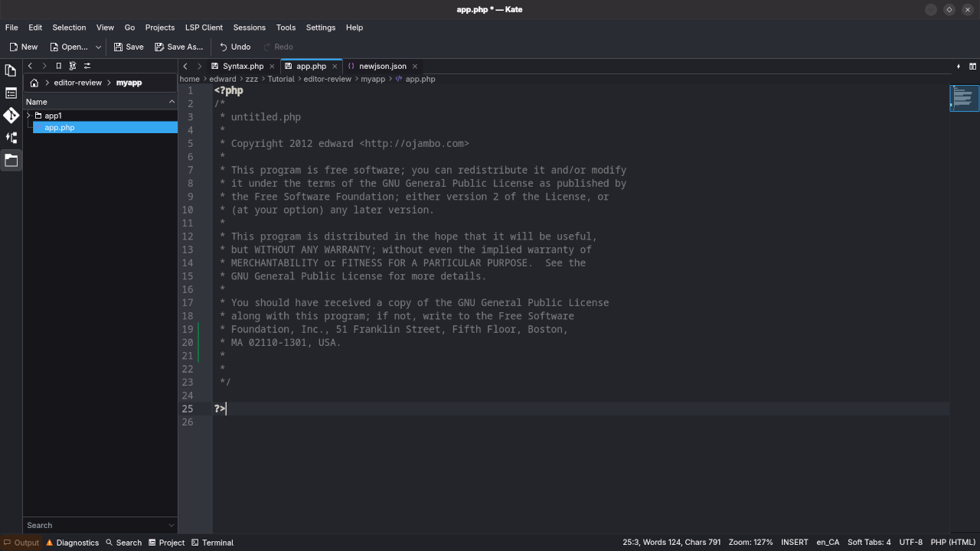Screen dimensions: 980x551
Task: Go back in file browser history
Action: click(30, 66)
